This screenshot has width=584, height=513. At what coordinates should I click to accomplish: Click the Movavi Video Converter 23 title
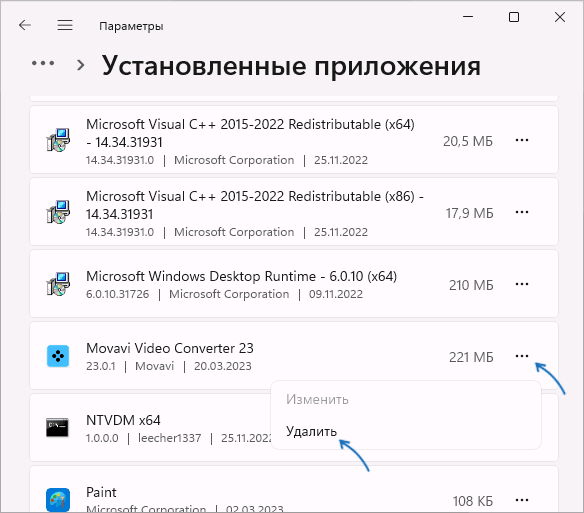pos(170,348)
